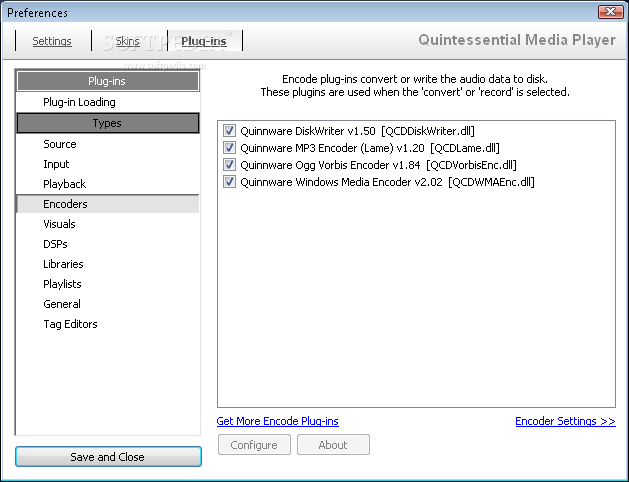Uncheck Quinnware Ogg Vorbis Encoder checkbox

click(229, 165)
